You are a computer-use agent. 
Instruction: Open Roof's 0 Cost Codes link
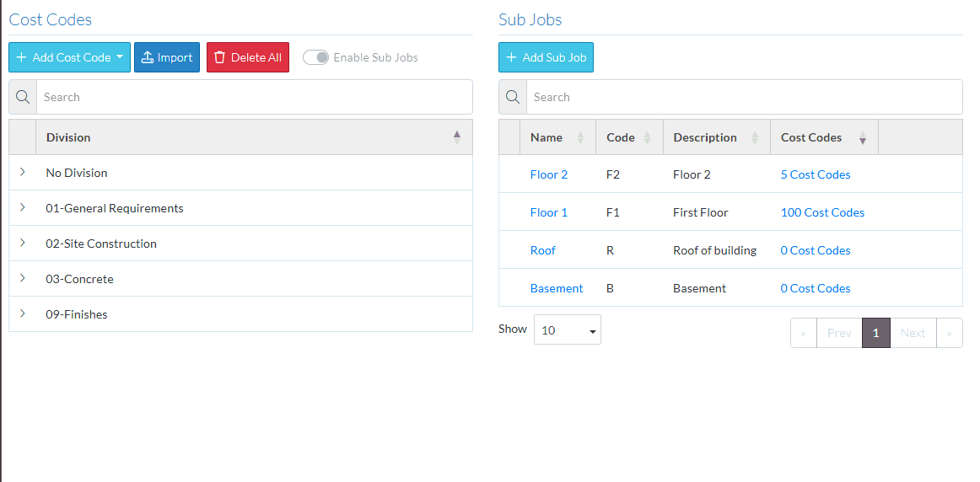816,250
